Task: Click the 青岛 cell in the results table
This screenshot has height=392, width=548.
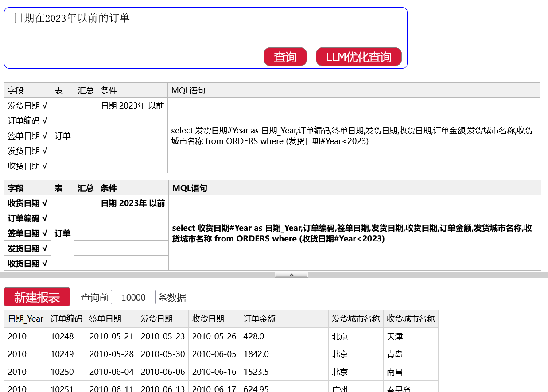Action: pos(395,354)
